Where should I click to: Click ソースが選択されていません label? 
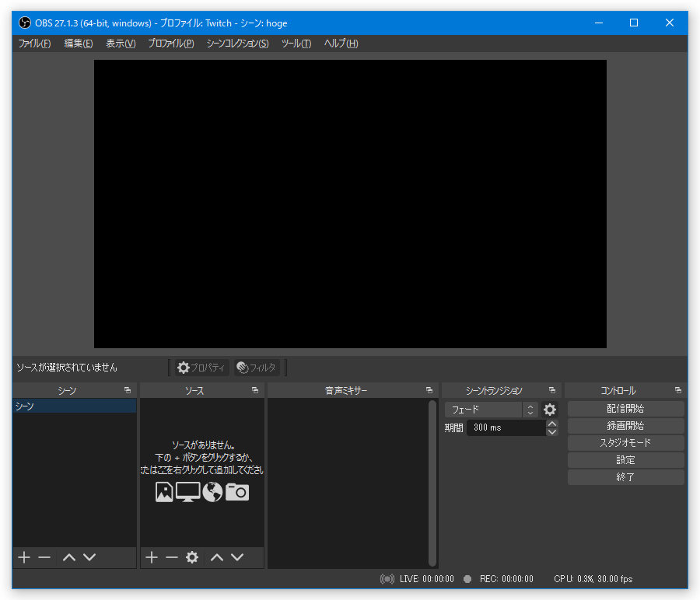pyautogui.click(x=67, y=368)
